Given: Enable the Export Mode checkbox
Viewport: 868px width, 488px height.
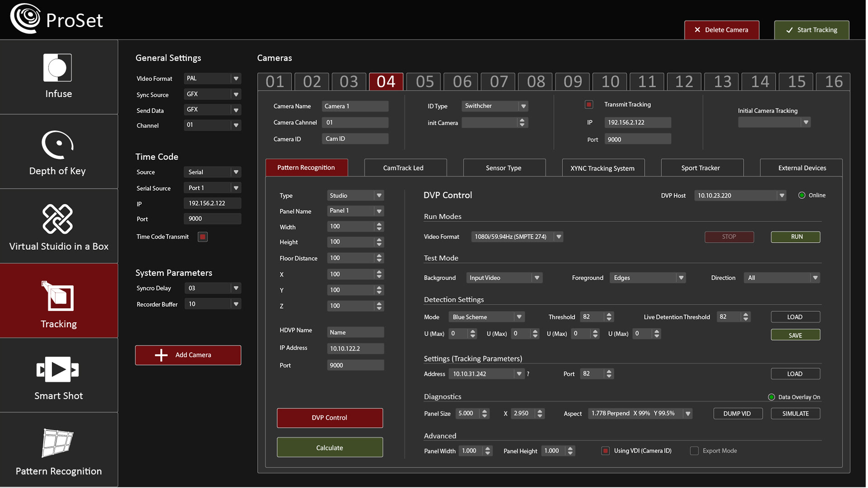Looking at the screenshot, I should (x=694, y=451).
